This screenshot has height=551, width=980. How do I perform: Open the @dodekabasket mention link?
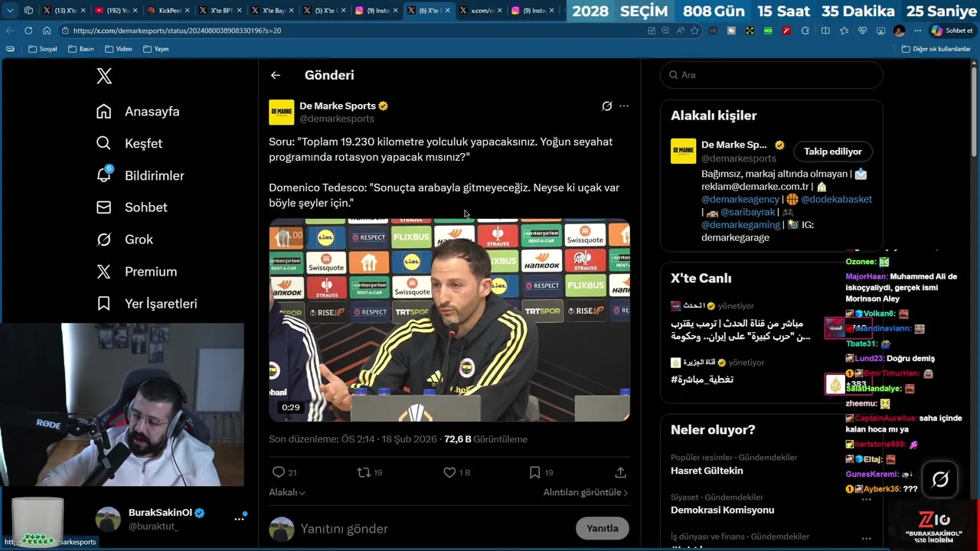(837, 199)
